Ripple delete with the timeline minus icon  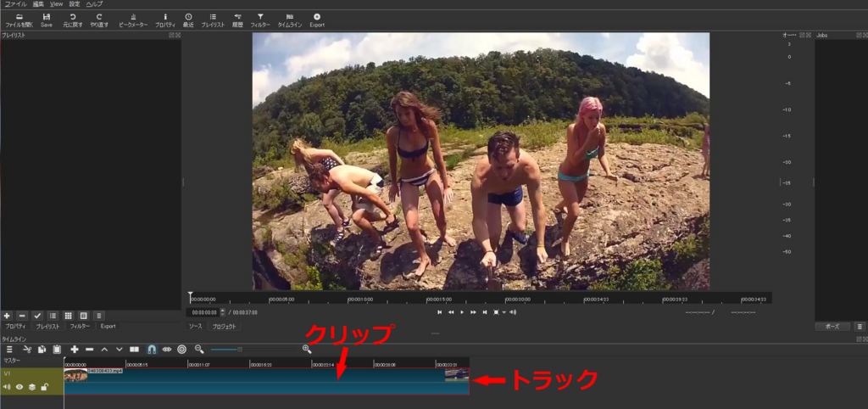tap(89, 349)
